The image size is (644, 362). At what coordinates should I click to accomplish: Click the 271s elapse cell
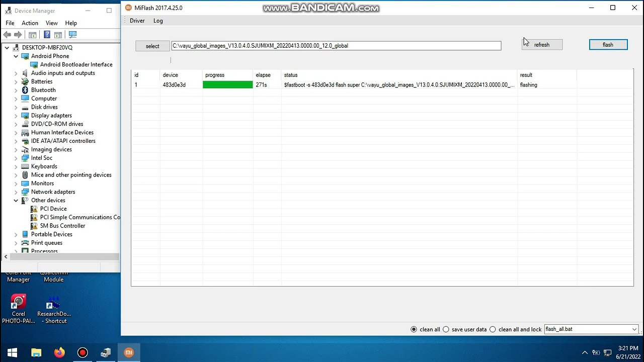coord(261,85)
